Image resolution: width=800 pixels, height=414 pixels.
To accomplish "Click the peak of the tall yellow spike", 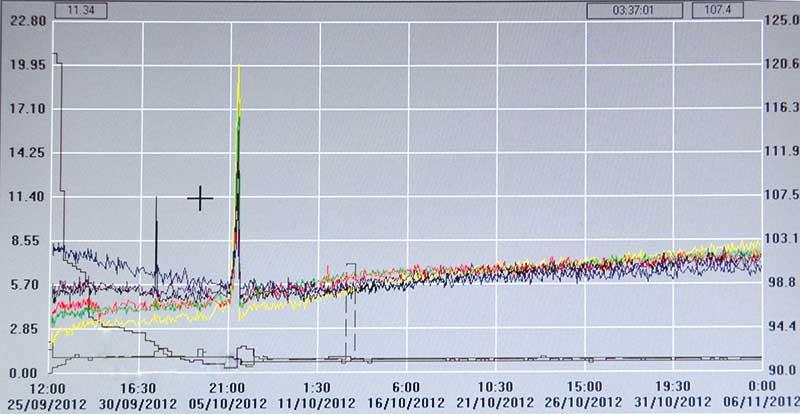I will [239, 68].
